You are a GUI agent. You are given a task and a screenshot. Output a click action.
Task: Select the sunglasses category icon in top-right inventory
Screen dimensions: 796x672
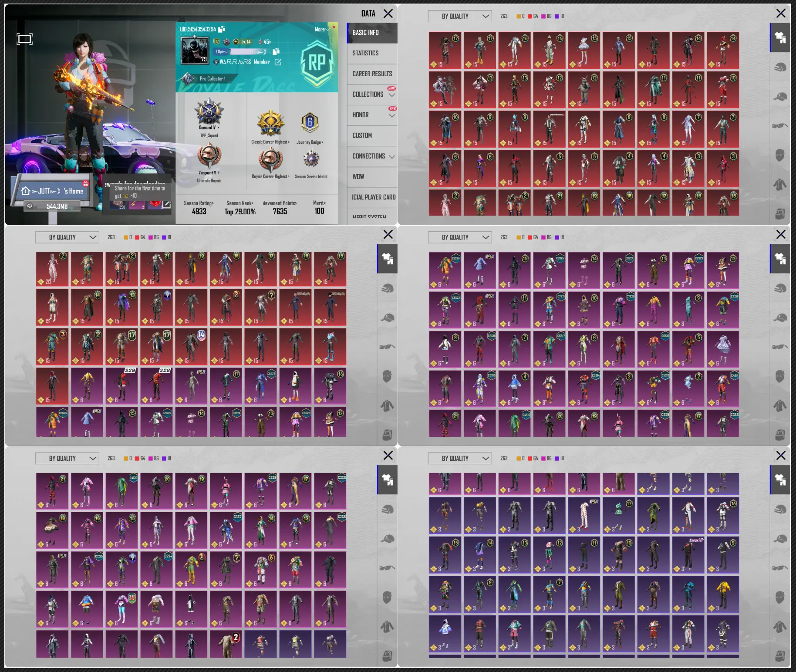pyautogui.click(x=780, y=126)
